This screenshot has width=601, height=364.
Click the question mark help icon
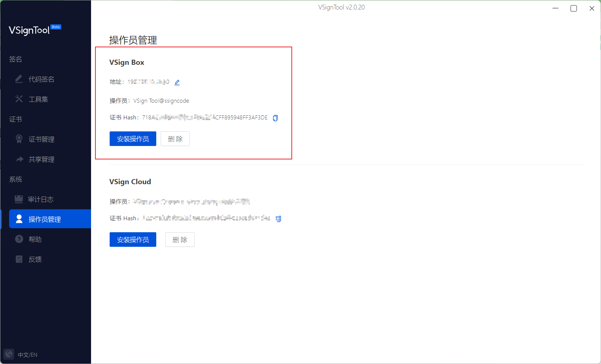click(x=19, y=239)
